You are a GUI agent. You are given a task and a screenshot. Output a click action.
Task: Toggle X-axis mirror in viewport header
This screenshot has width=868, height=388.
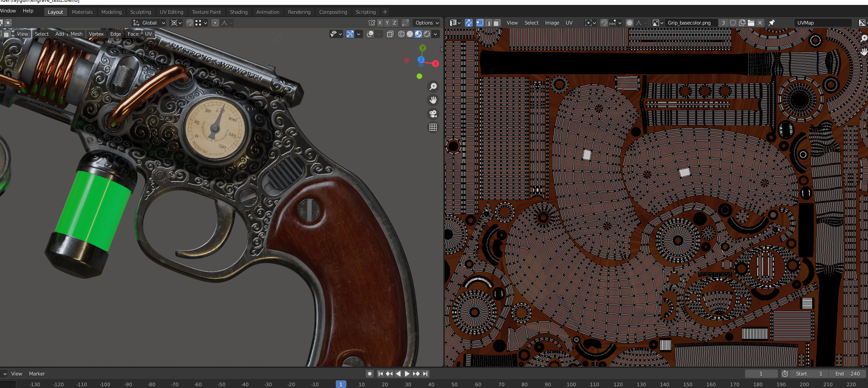click(x=380, y=23)
